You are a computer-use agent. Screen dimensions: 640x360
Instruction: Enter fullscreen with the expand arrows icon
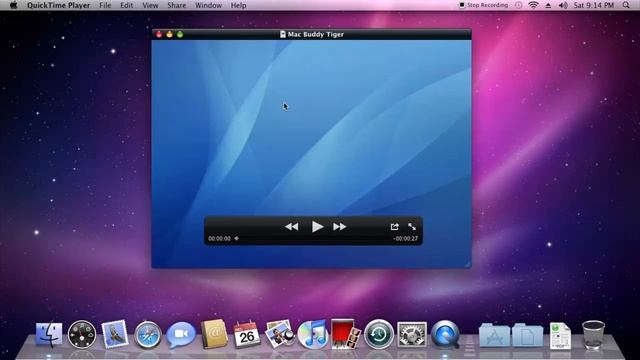click(x=412, y=227)
